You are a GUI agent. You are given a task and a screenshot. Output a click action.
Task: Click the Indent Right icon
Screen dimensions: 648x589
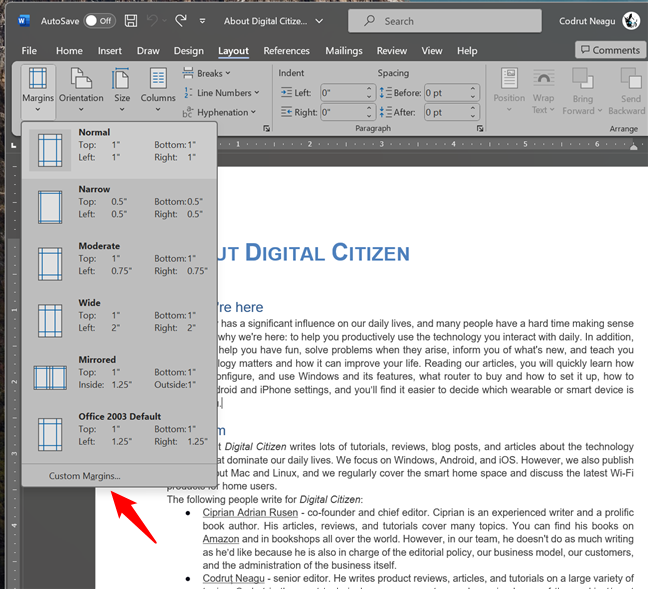[286, 112]
